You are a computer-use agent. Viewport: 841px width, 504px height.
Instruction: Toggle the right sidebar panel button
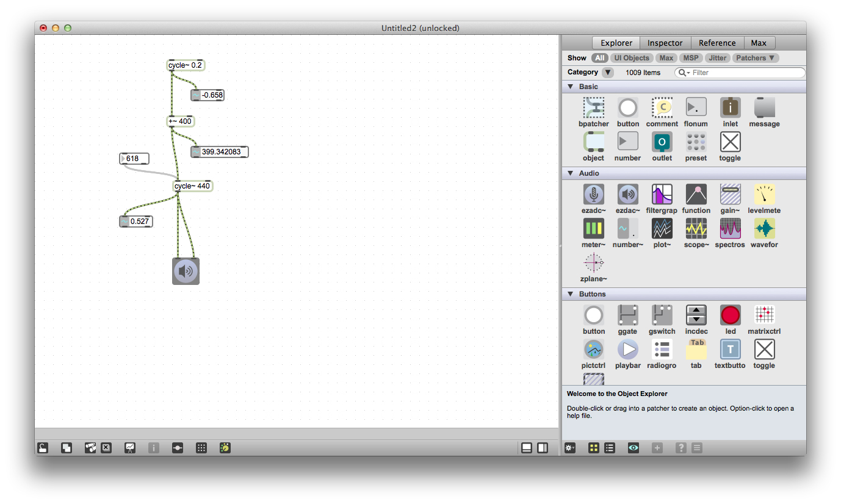pyautogui.click(x=543, y=448)
